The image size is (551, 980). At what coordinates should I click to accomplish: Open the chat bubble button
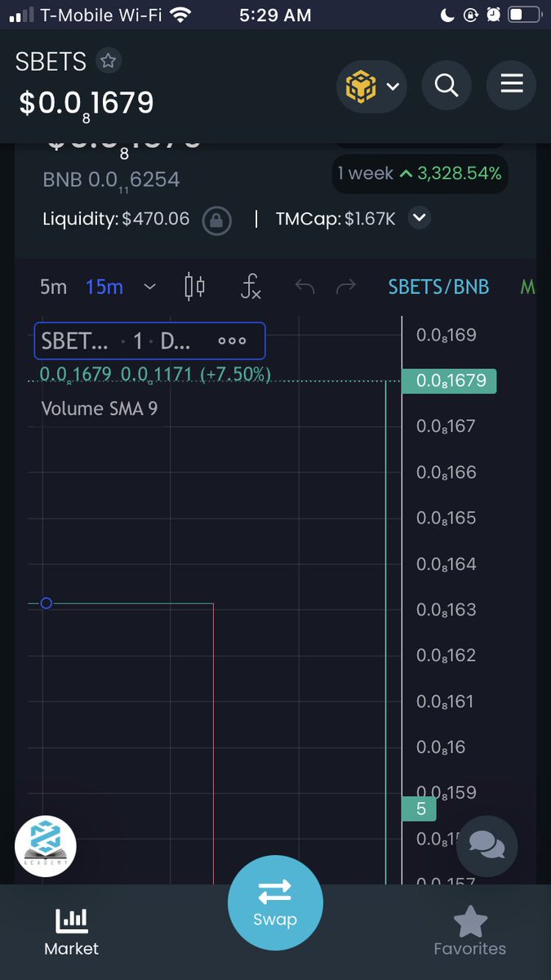pyautogui.click(x=487, y=846)
